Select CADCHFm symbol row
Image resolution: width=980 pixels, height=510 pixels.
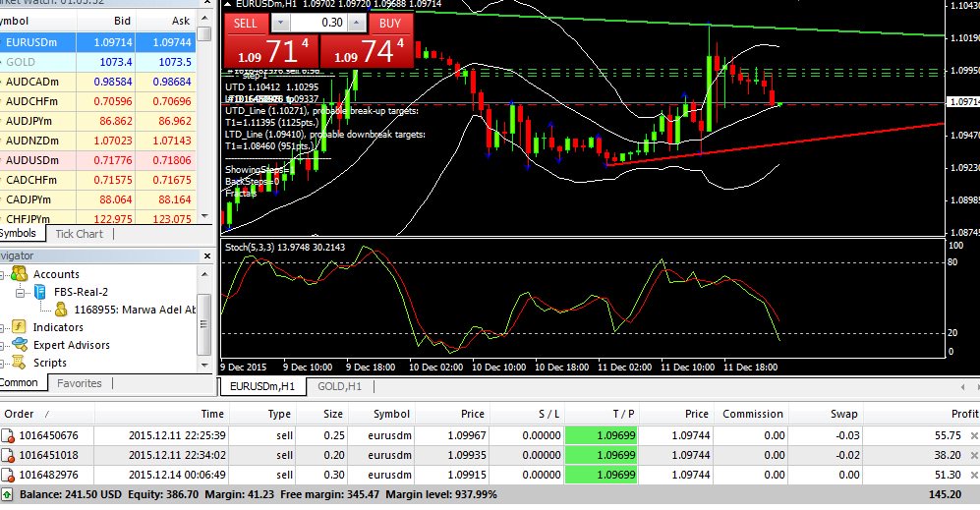(x=97, y=180)
